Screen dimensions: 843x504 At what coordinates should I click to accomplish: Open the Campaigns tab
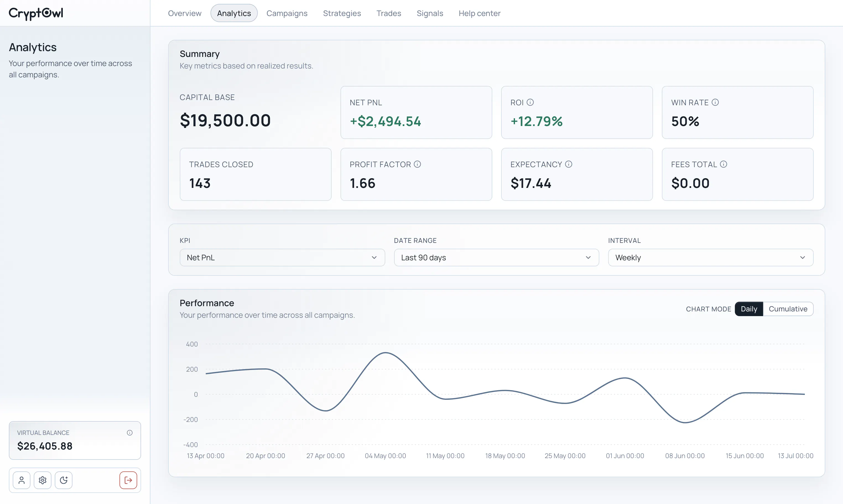(287, 13)
